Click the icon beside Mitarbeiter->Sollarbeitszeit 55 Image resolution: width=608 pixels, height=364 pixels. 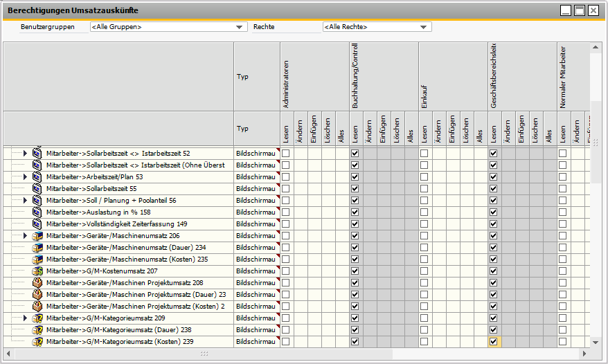click(x=38, y=188)
